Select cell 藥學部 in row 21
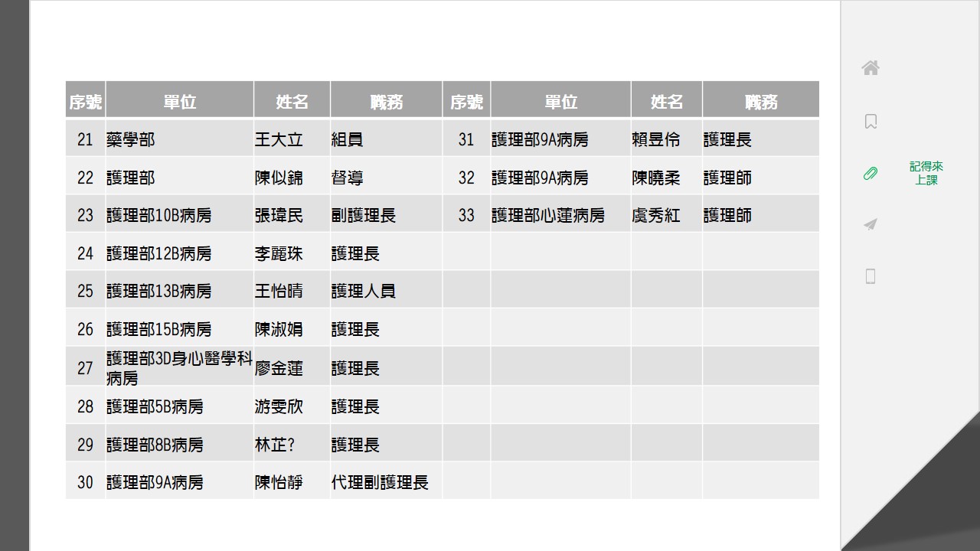980x551 pixels. (x=131, y=139)
